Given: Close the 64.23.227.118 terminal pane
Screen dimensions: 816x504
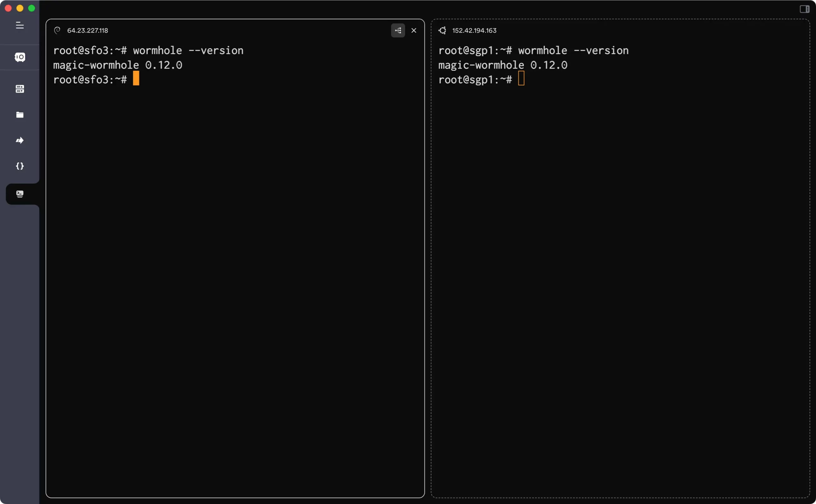Looking at the screenshot, I should pyautogui.click(x=414, y=30).
